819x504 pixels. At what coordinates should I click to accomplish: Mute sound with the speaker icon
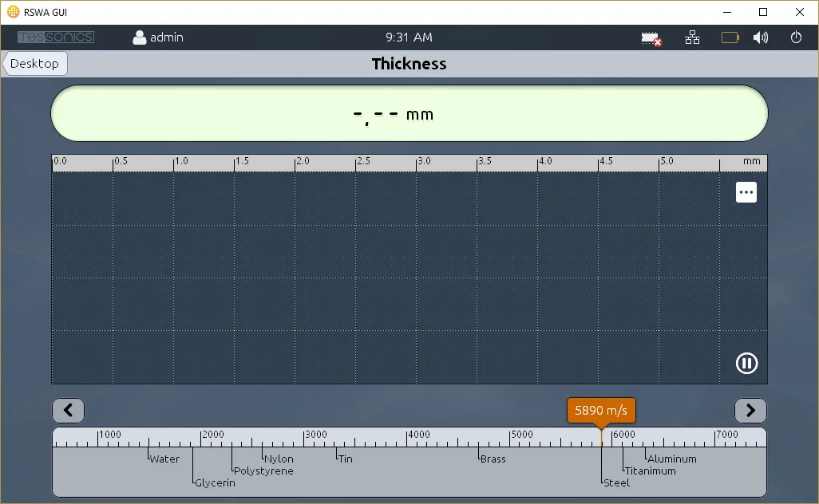pos(761,37)
